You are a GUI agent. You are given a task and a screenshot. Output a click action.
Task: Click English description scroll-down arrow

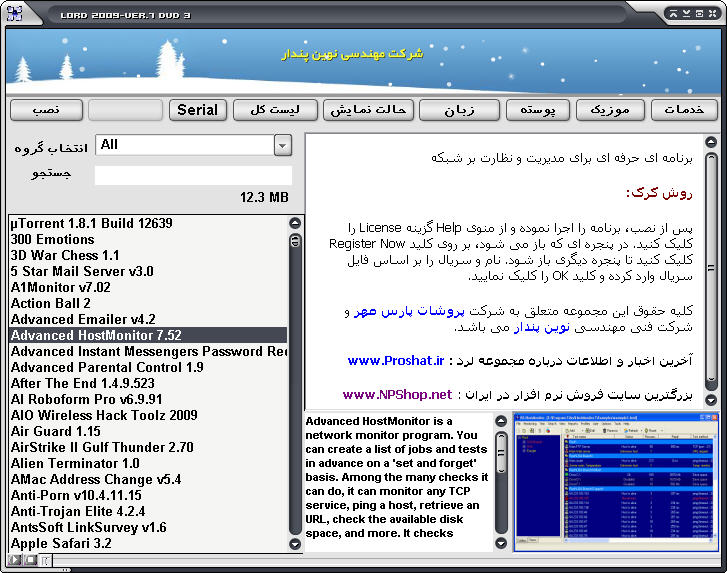(501, 542)
